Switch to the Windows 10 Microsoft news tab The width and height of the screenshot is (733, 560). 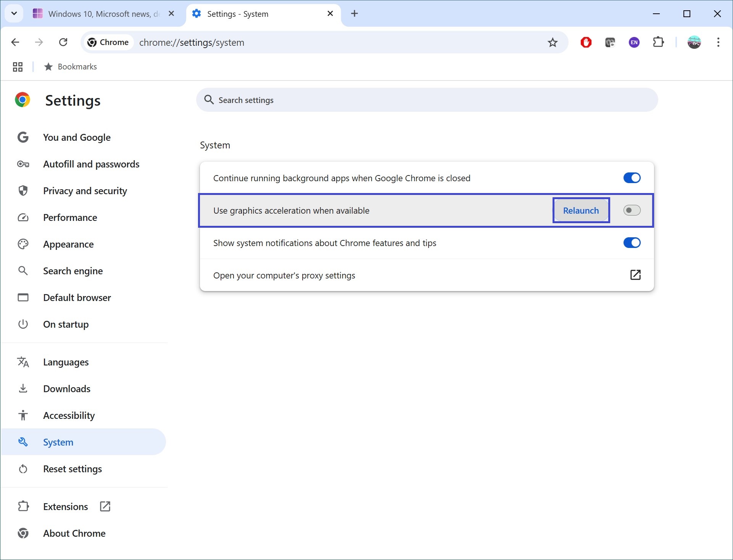click(103, 14)
